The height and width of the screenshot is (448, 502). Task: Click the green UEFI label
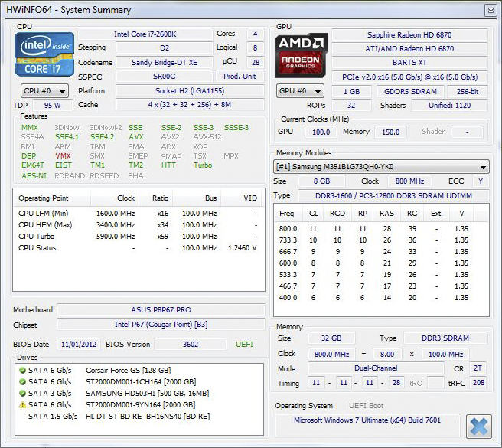244,345
